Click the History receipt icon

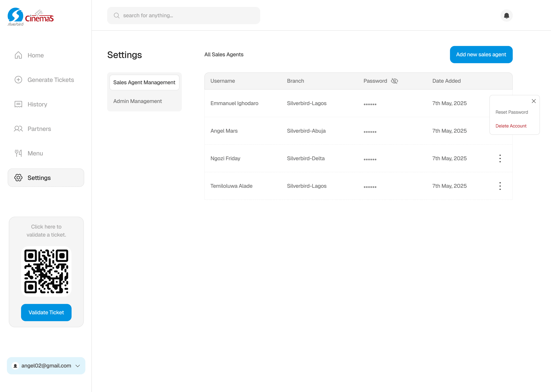click(x=18, y=104)
